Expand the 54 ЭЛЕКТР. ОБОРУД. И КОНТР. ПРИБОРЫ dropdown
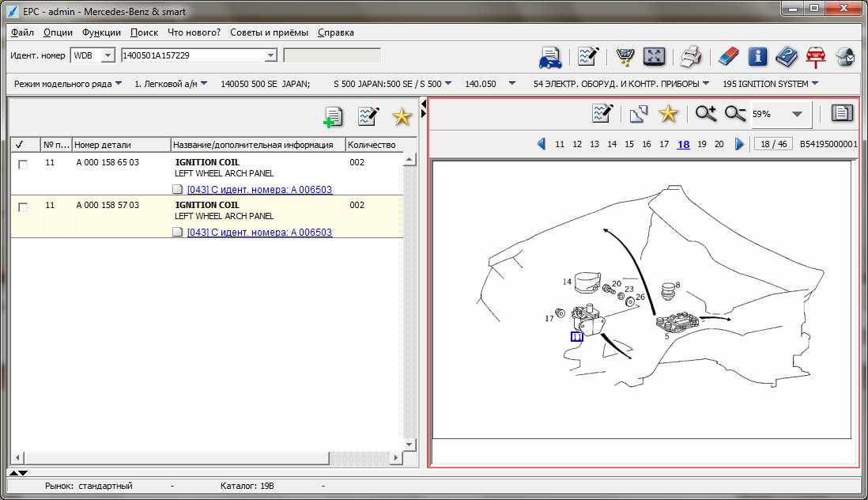Viewport: 868px width, 500px height. tap(706, 84)
